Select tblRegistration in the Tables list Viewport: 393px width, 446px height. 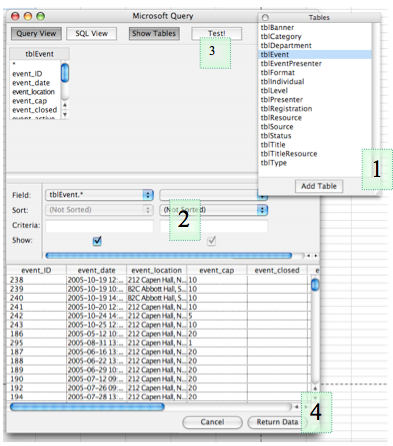coord(315,109)
